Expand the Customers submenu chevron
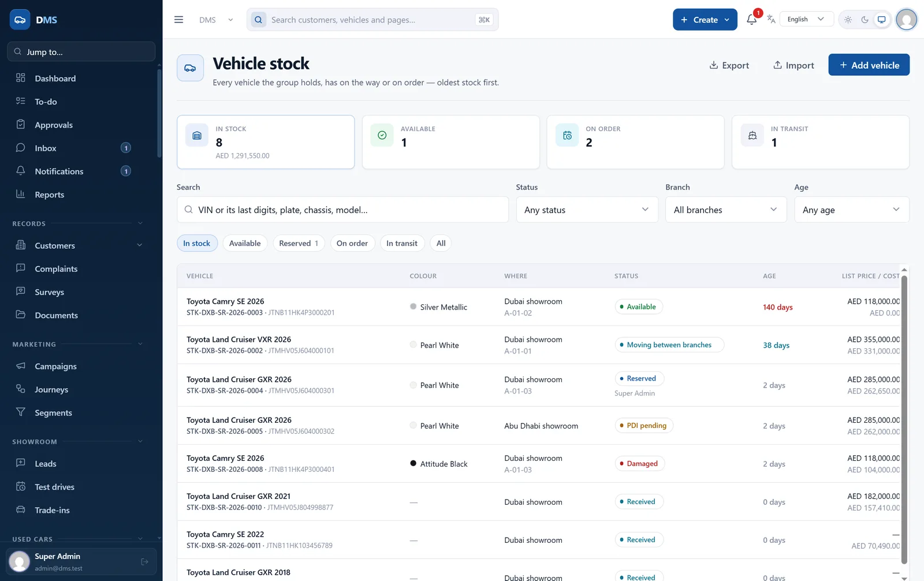 (x=140, y=245)
